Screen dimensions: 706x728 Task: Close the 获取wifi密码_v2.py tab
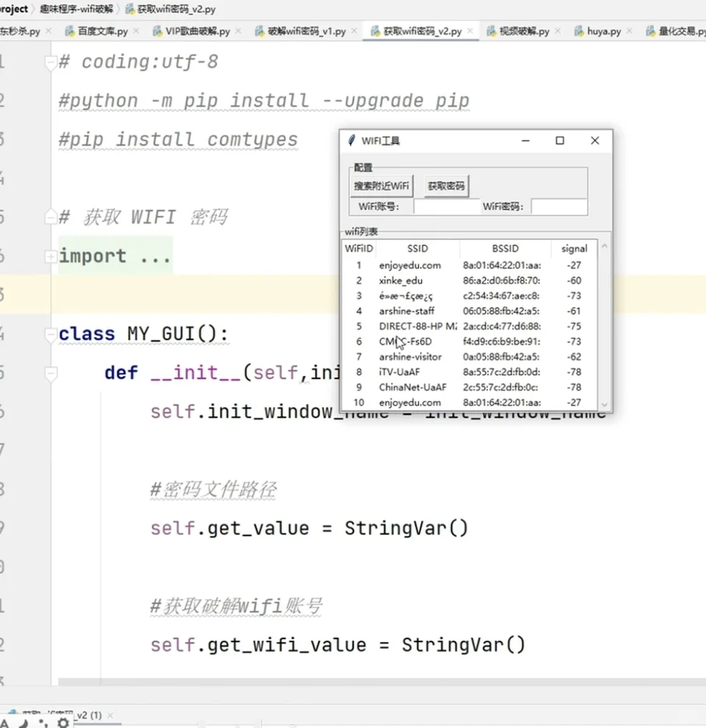(x=470, y=30)
